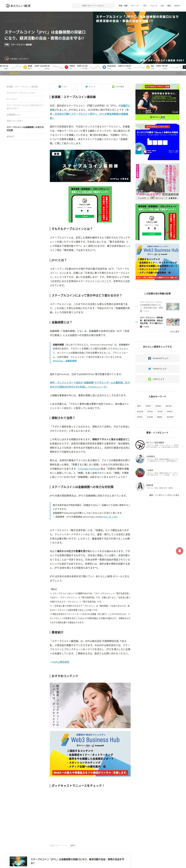
Task: Focus the keyword search field in header
Action: point(93,6)
